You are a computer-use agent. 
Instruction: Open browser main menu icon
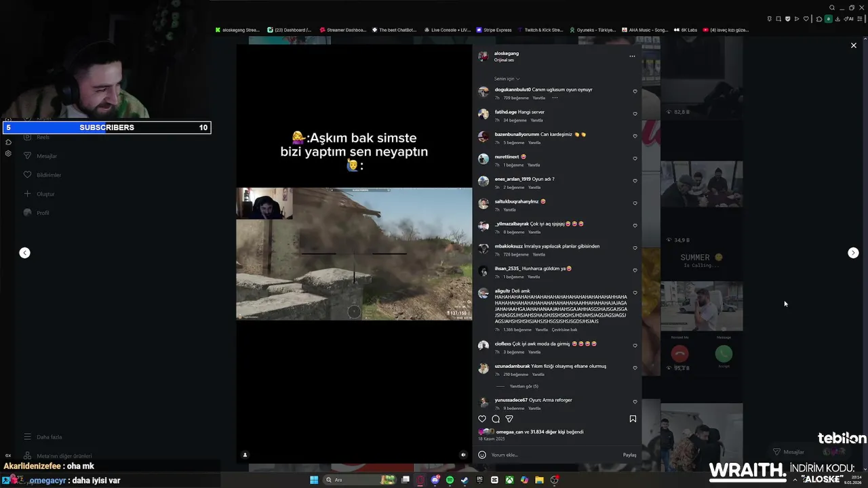click(861, 19)
